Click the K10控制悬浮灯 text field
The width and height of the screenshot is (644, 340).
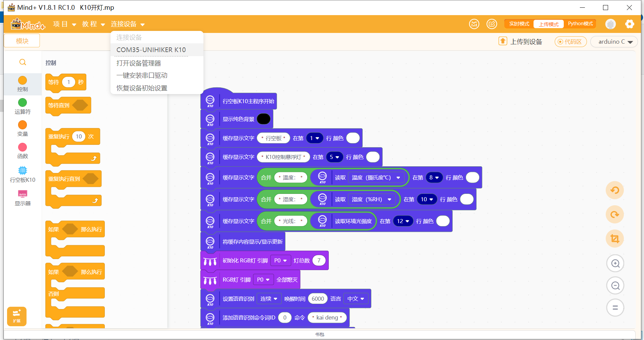point(283,157)
